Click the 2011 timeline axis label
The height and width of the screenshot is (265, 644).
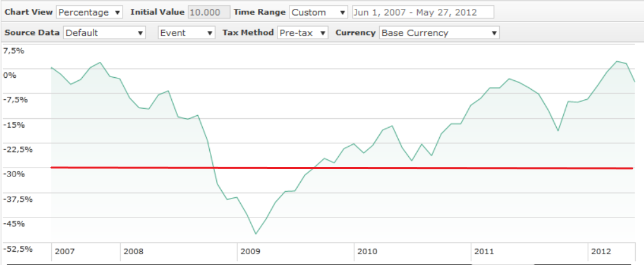pos(484,252)
